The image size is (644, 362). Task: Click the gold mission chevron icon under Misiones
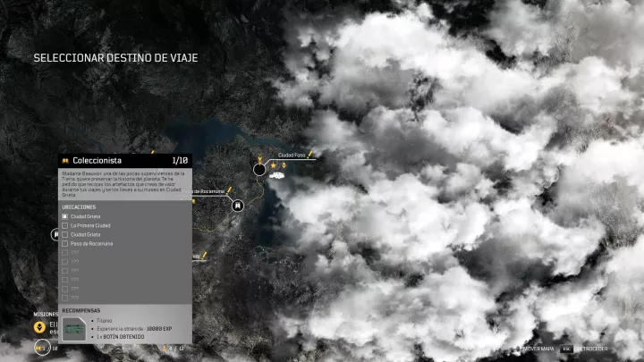[x=38, y=327]
